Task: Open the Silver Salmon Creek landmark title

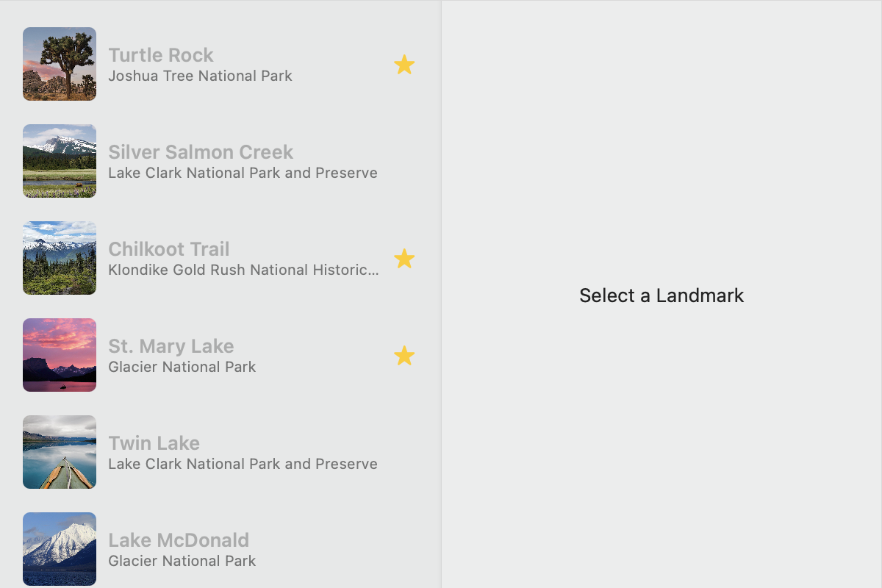Action: (x=201, y=152)
